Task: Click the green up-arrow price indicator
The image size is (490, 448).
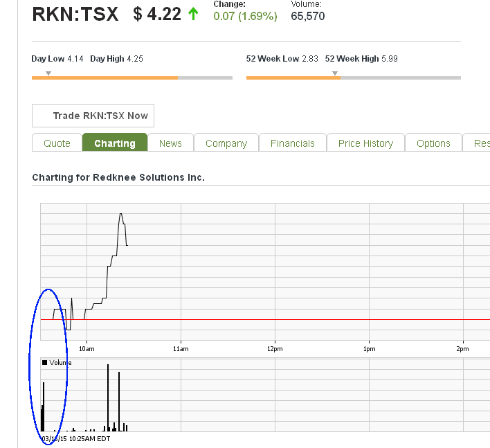Action: tap(193, 14)
